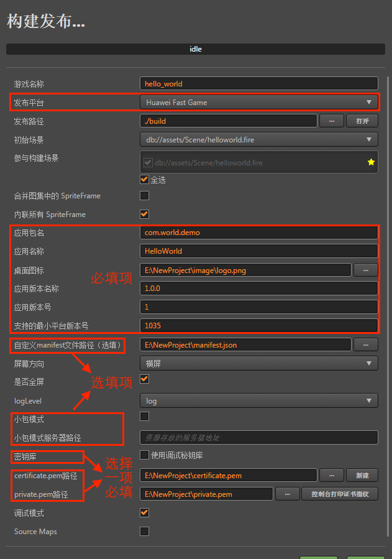Open logLevel dropdown showing log
Viewport: 392px width, 559px height.
click(259, 400)
